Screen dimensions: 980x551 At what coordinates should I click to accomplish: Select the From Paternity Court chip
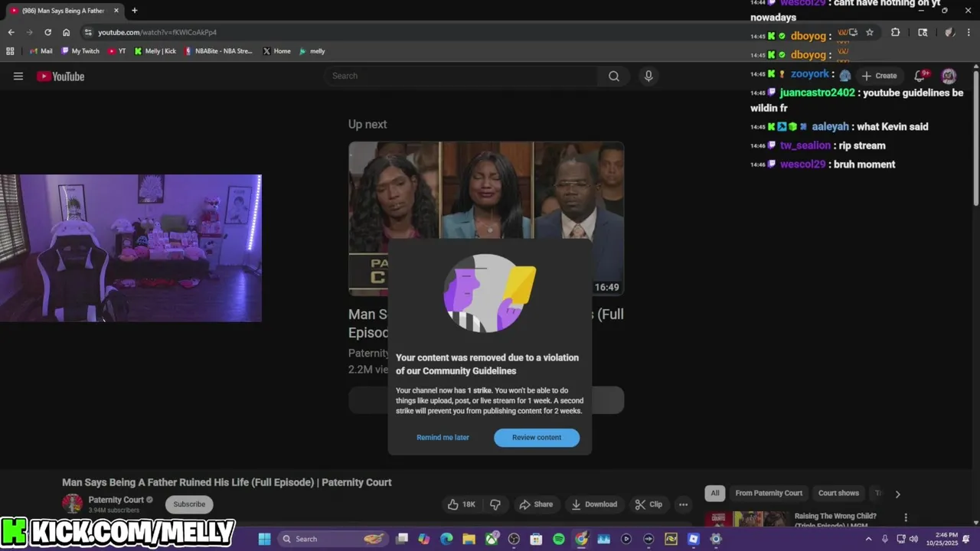click(x=769, y=493)
